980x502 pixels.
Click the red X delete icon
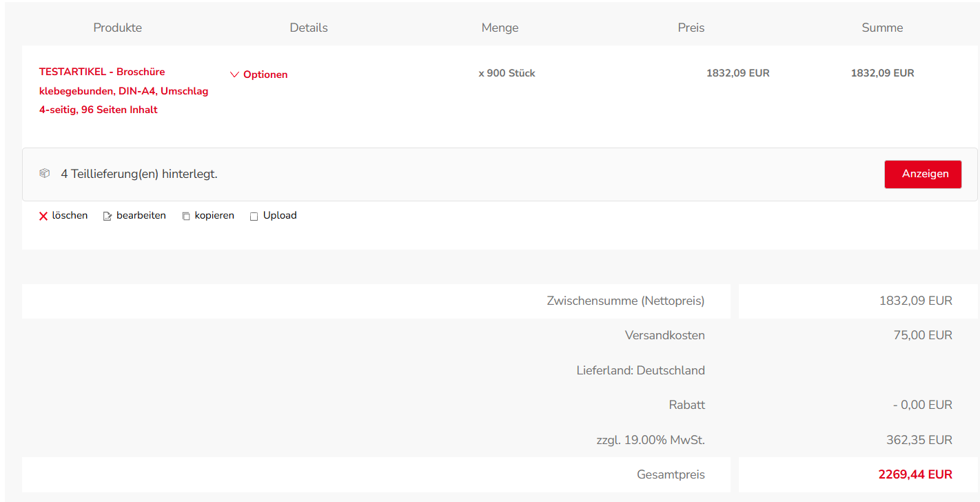coord(43,217)
